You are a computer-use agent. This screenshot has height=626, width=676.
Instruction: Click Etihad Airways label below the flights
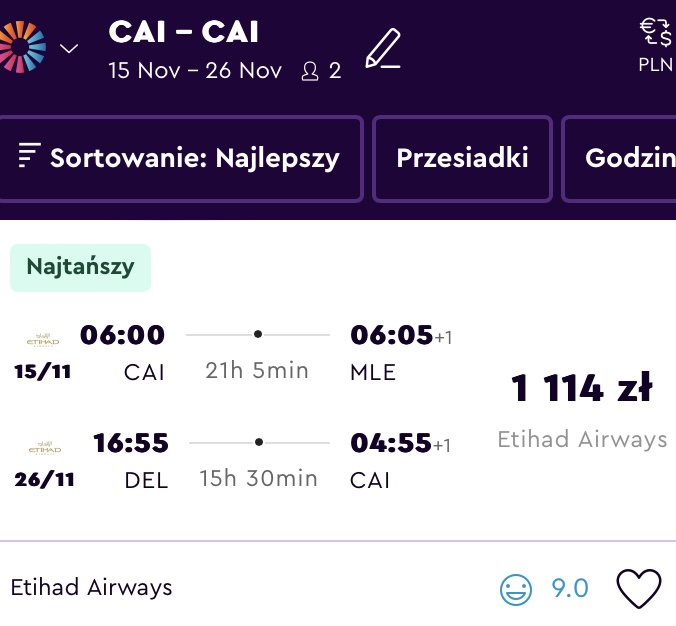(91, 588)
